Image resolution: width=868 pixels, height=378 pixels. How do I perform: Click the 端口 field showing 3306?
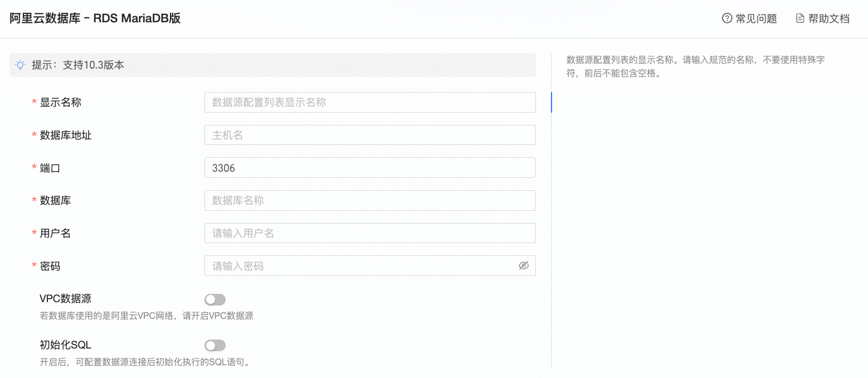point(370,168)
